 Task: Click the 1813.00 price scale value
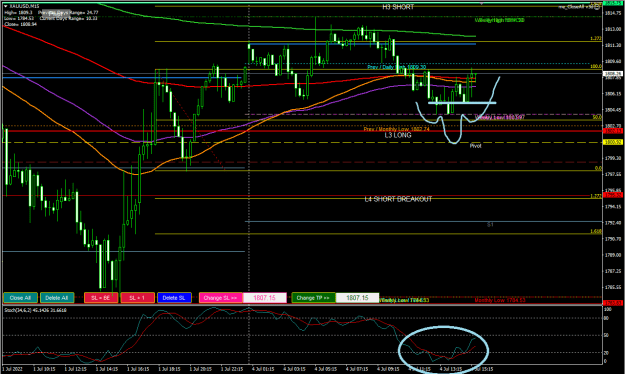point(613,29)
